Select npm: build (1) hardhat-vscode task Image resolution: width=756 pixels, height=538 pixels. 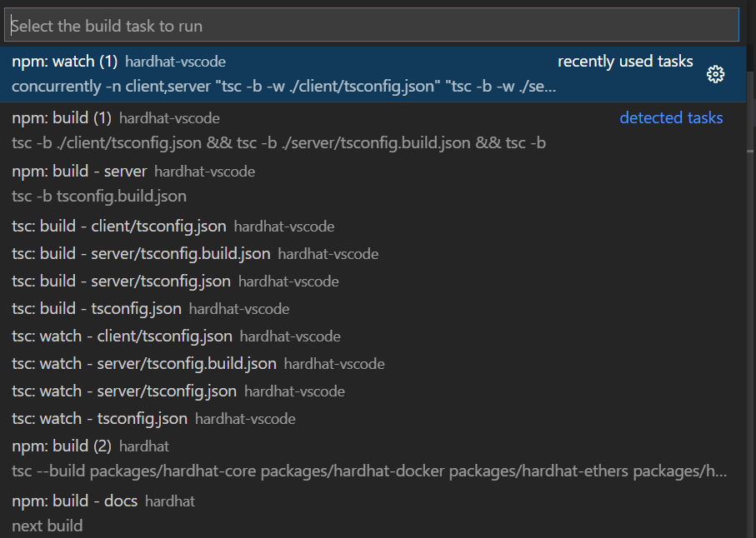[373, 130]
